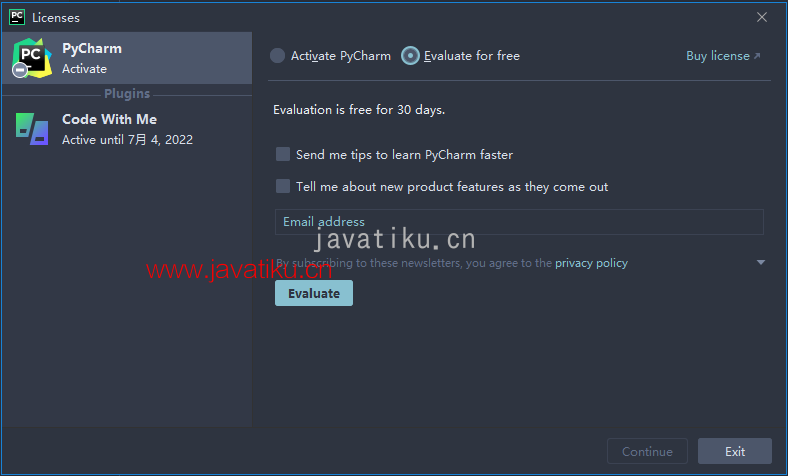The width and height of the screenshot is (788, 476).
Task: Focus the Email address input field
Action: (x=519, y=222)
